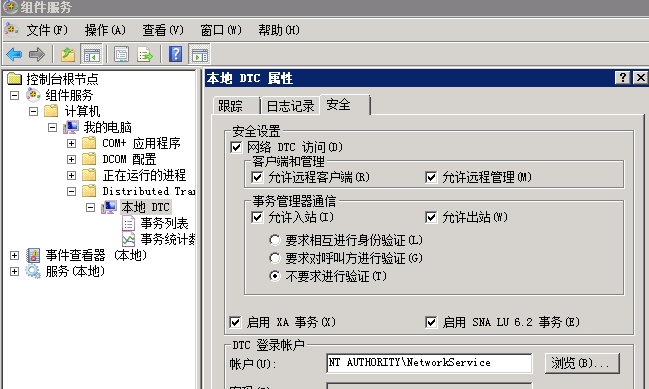
Task: Click the 事件查看器 icon
Action: click(33, 255)
